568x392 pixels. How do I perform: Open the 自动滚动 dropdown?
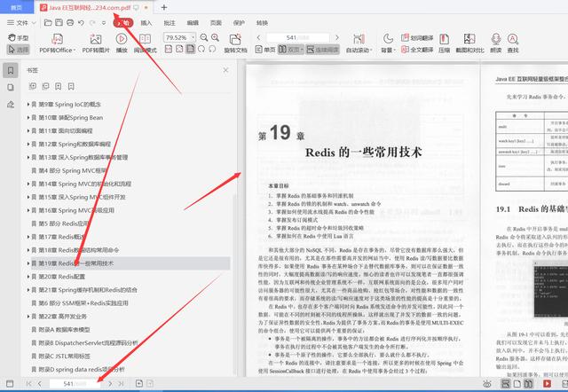pos(359,43)
